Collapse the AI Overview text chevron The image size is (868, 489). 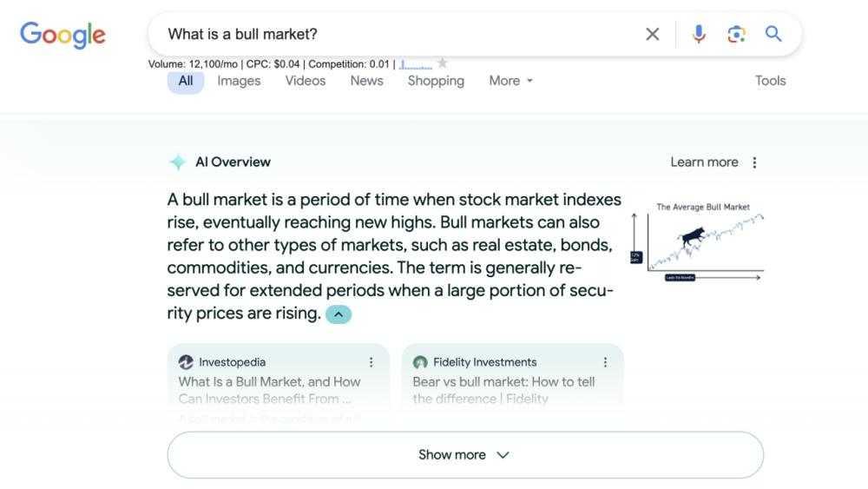pyautogui.click(x=339, y=314)
